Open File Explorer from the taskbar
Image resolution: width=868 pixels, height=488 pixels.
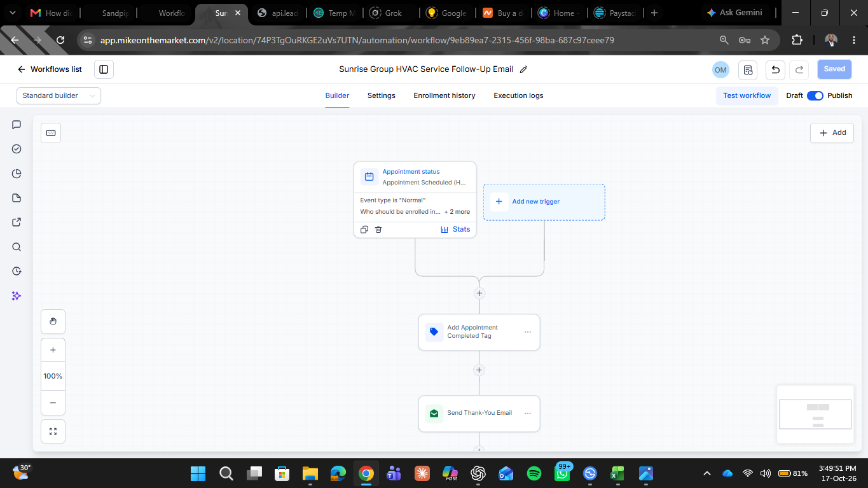[x=310, y=473]
